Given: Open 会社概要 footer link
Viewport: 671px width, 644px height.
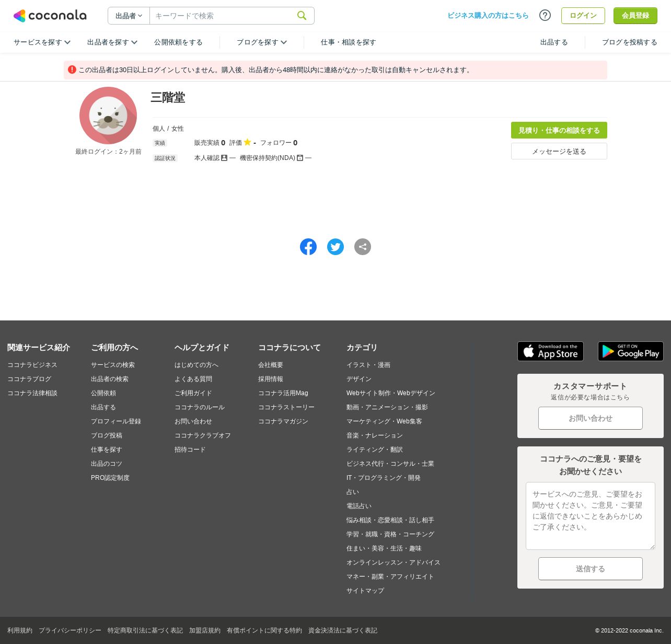Looking at the screenshot, I should [x=271, y=365].
